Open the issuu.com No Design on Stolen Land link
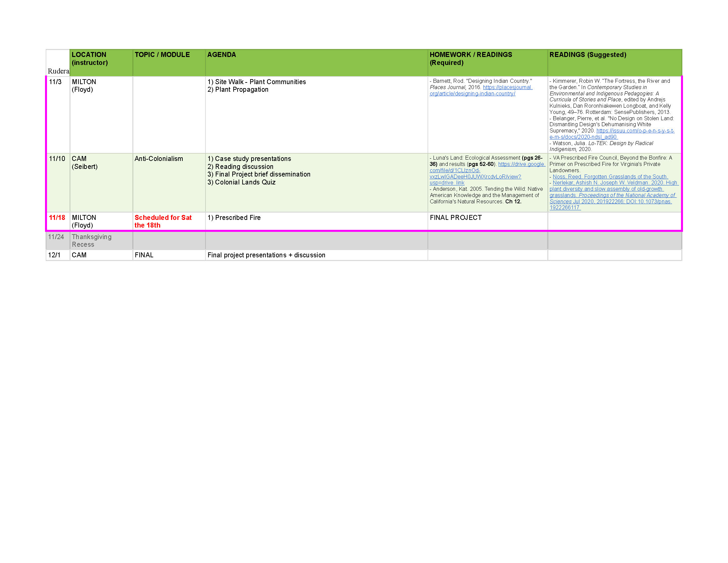 tap(635, 131)
